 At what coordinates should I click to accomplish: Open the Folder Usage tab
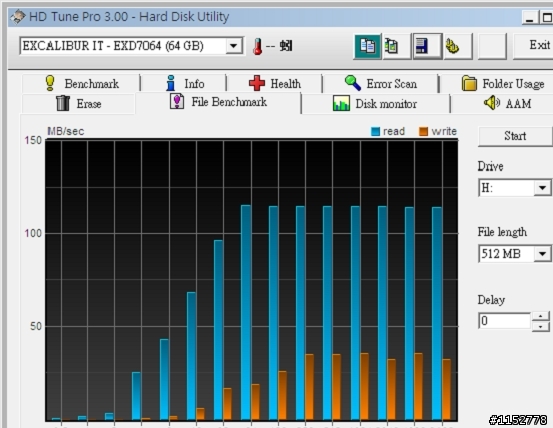click(497, 84)
